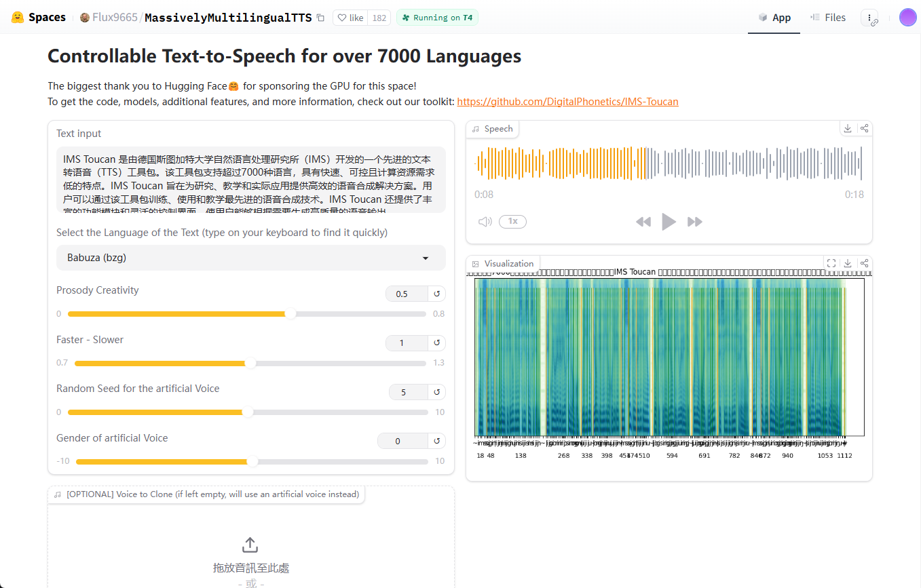Adjust the Gender of artificial Voice slider
The width and height of the screenshot is (921, 588).
pyautogui.click(x=252, y=461)
